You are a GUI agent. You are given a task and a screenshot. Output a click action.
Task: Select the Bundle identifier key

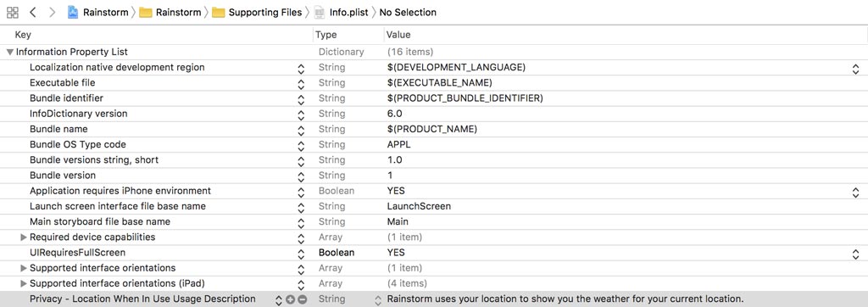(x=66, y=98)
